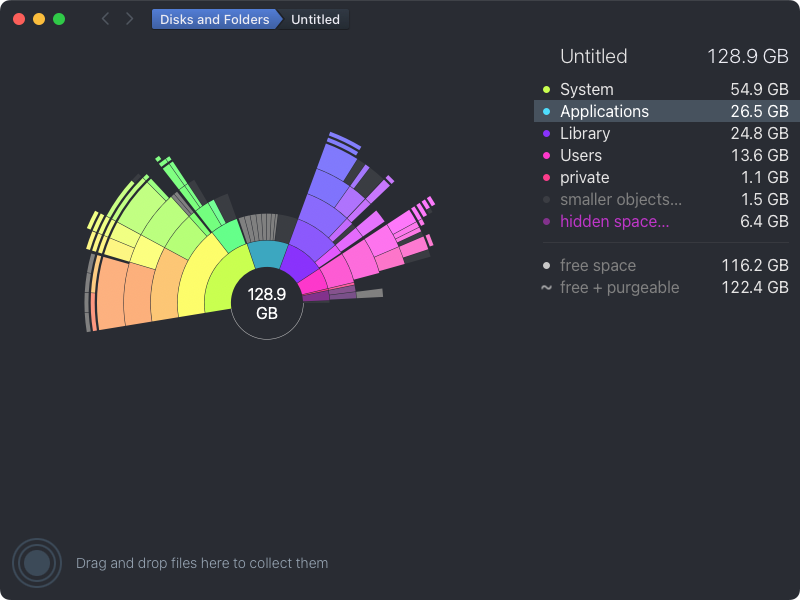This screenshot has height=600, width=800.
Task: Click the cyan Applications segment in the sunburst
Action: pos(267,255)
